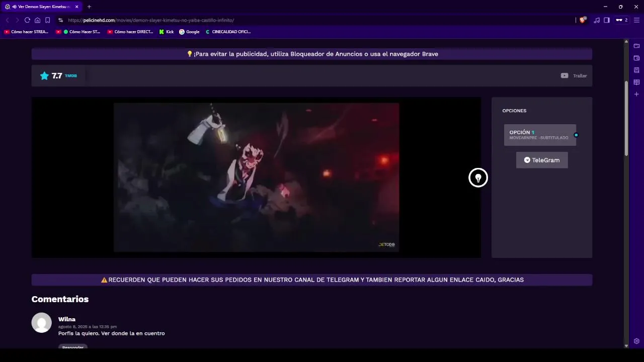Open the Google bookmark
644x362 pixels.
pos(189,32)
